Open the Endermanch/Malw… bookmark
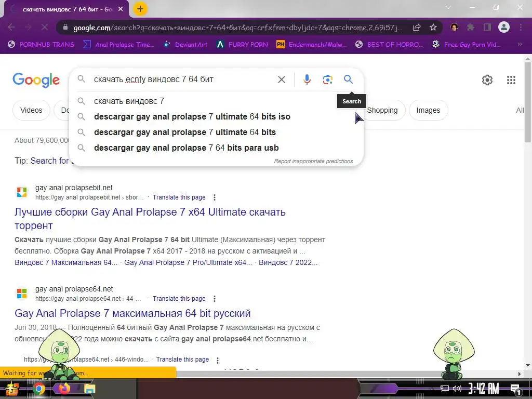 (312, 45)
